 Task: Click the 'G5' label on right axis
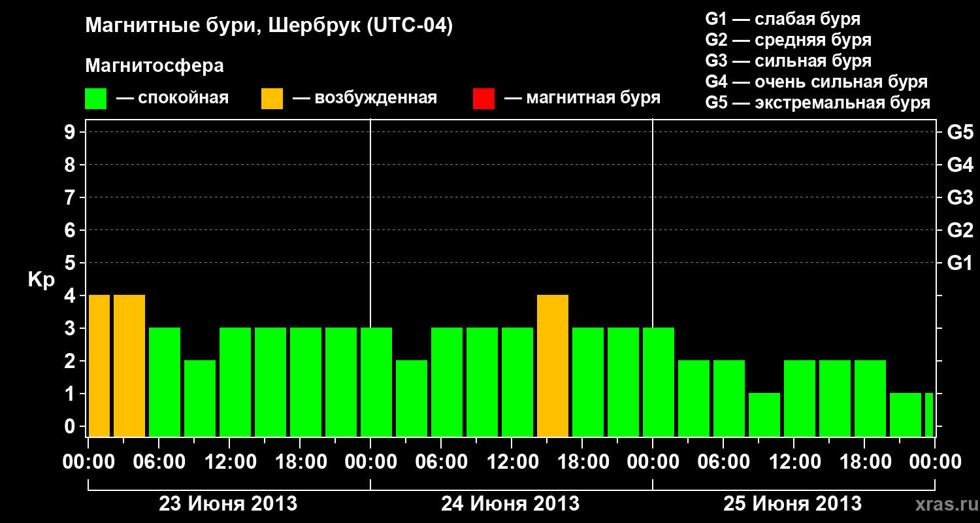(960, 132)
